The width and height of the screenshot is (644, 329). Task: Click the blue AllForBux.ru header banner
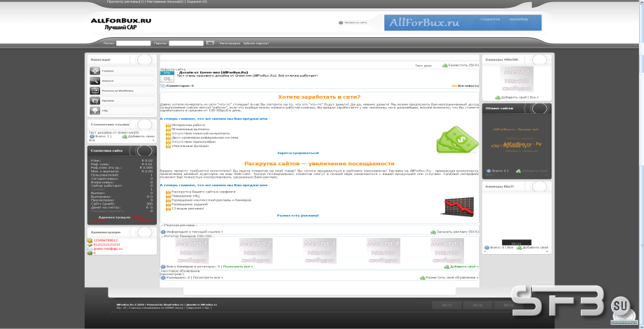pos(463,22)
